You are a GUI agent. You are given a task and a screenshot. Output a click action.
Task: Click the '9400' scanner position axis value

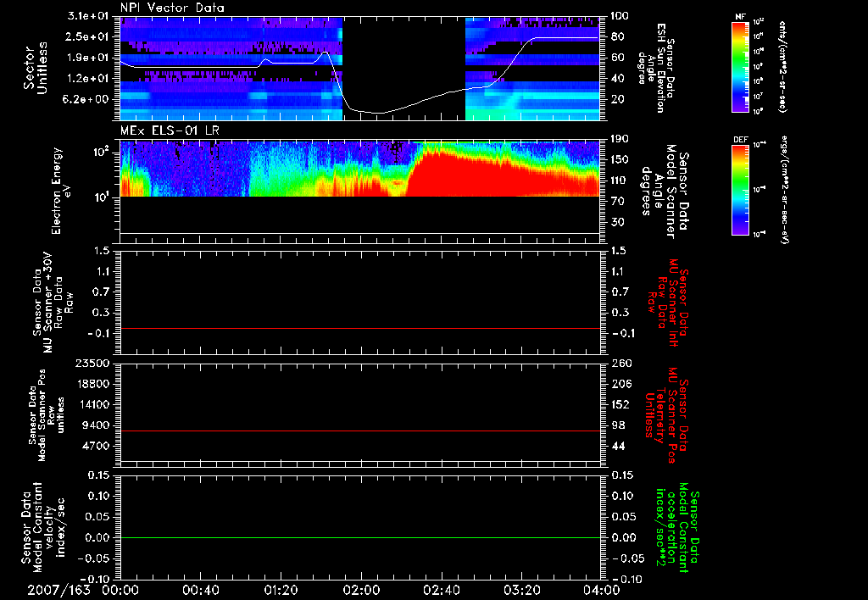coord(97,425)
